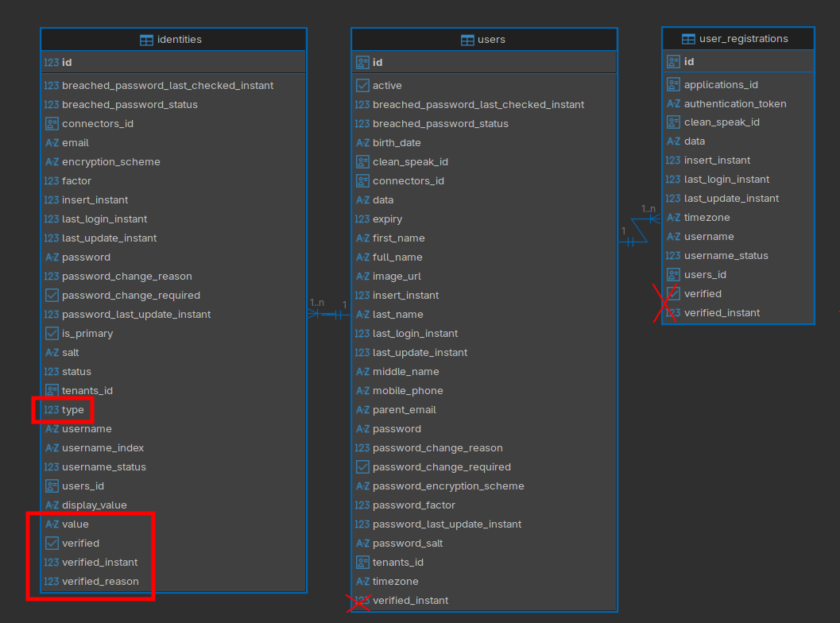840x623 pixels.
Task: Click the table icon in the identities header
Action: (x=145, y=39)
